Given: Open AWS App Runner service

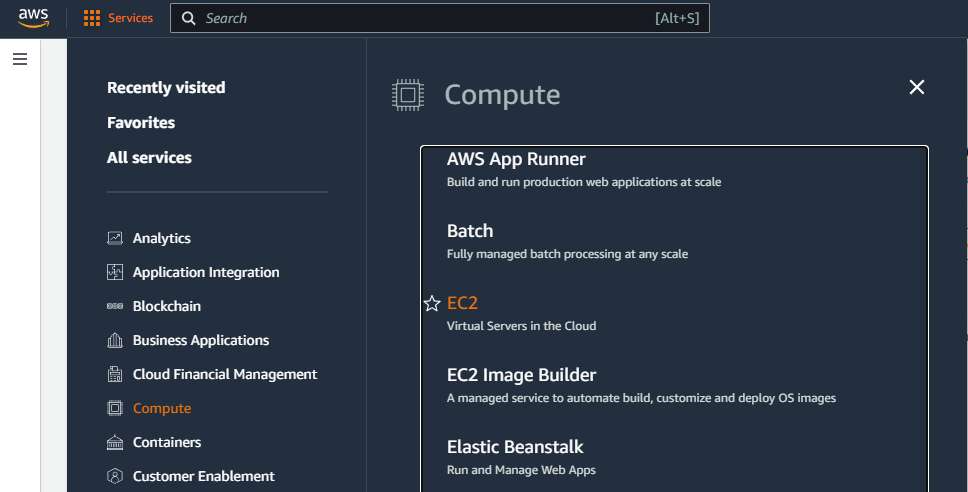Looking at the screenshot, I should [x=516, y=159].
